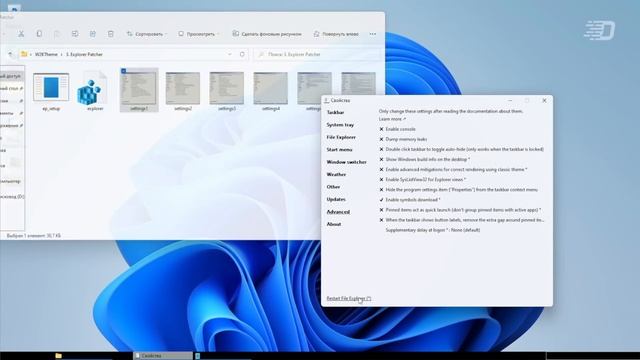Click the Share icon in Explorer toolbar
640x360 pixels.
tap(93, 34)
